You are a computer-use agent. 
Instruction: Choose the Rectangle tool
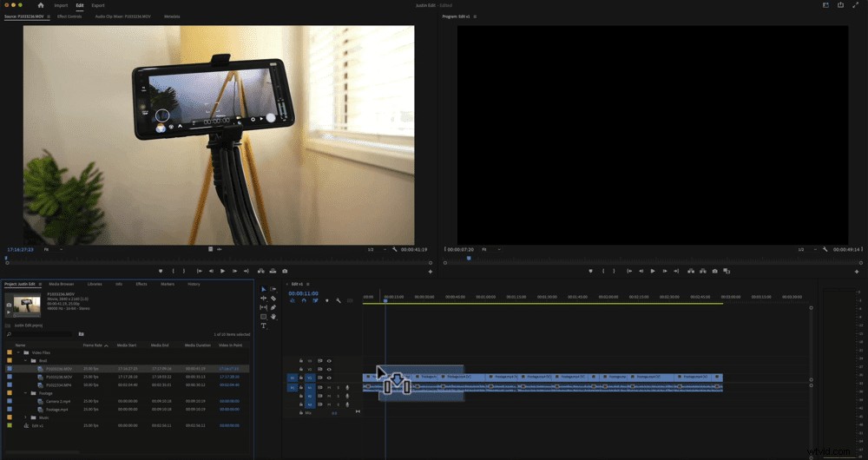click(264, 317)
